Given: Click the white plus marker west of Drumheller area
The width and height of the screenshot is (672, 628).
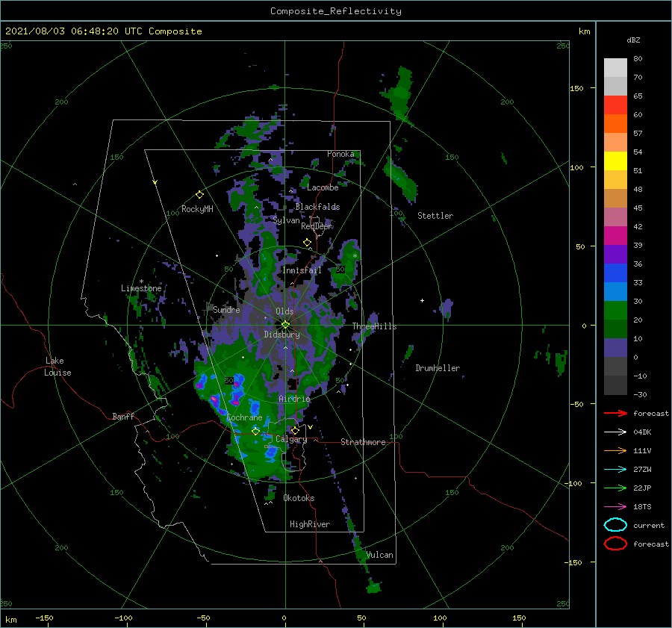Looking at the screenshot, I should pyautogui.click(x=422, y=300).
